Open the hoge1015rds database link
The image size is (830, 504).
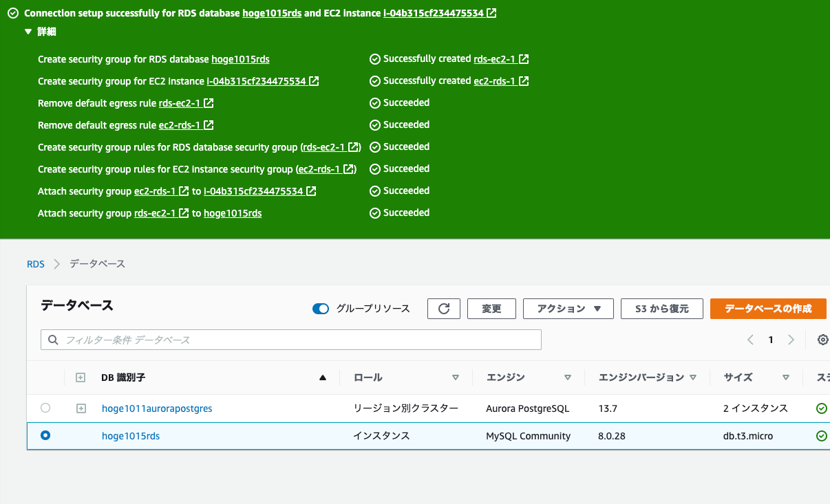(x=131, y=435)
